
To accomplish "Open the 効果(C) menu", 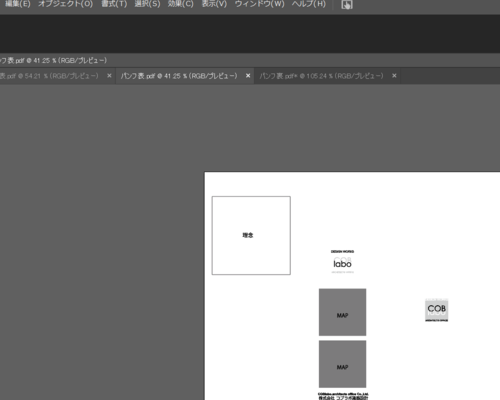I will [180, 4].
